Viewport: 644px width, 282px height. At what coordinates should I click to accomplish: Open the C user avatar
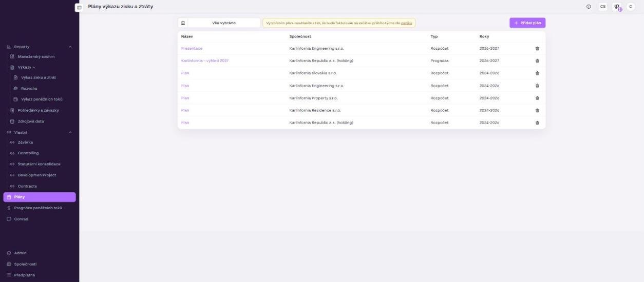(x=631, y=7)
